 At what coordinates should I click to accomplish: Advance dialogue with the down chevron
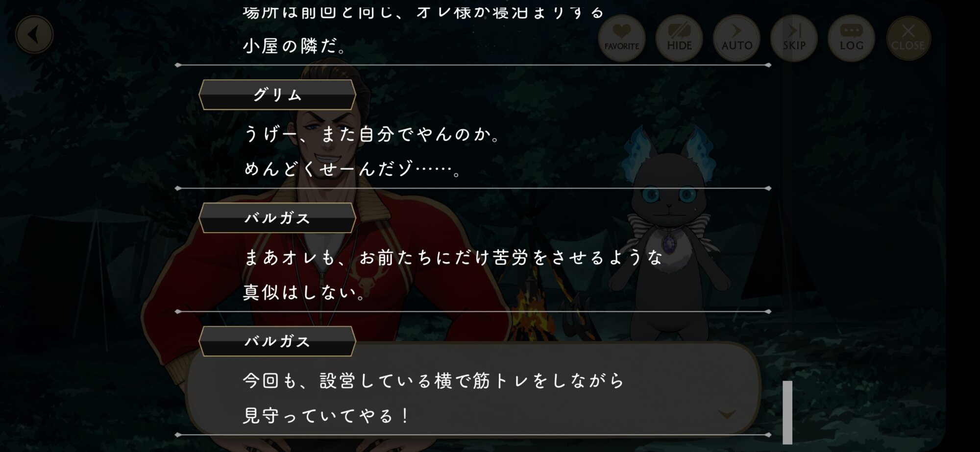[x=727, y=415]
